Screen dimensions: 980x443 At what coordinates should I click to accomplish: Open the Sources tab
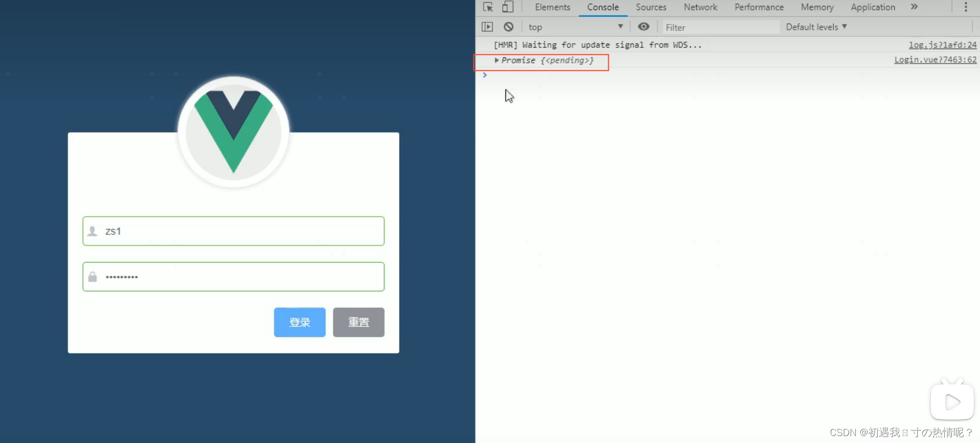tap(651, 7)
